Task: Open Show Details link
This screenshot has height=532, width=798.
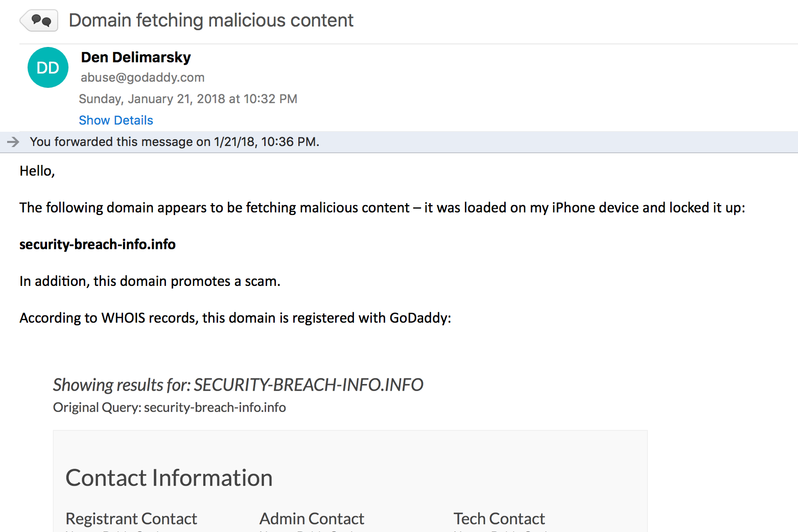Action: (x=116, y=120)
